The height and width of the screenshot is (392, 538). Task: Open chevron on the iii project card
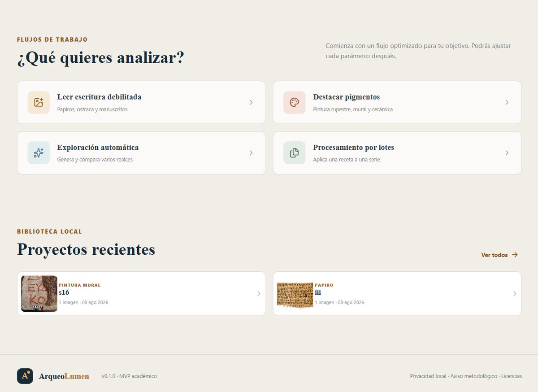[515, 294]
